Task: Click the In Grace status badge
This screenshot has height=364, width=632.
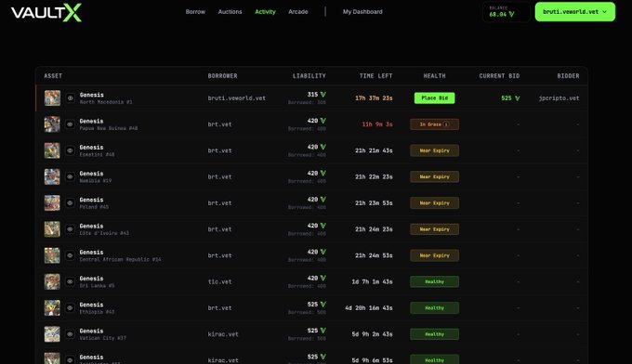Action: (x=435, y=124)
